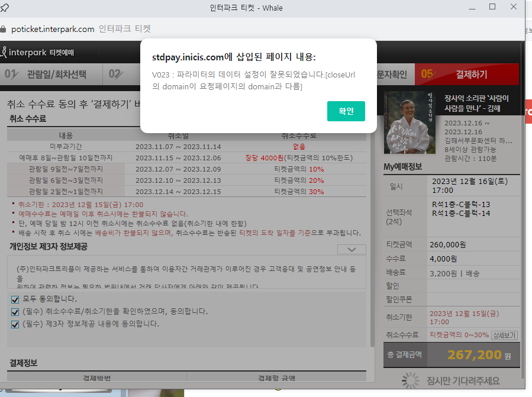Click the page's vertical scrollbar
532x397 pixels.
(x=372, y=237)
